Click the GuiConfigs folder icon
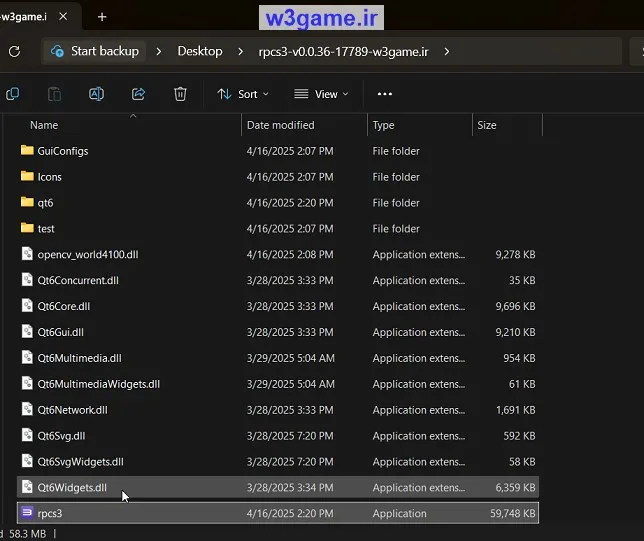This screenshot has width=644, height=541. pos(27,150)
